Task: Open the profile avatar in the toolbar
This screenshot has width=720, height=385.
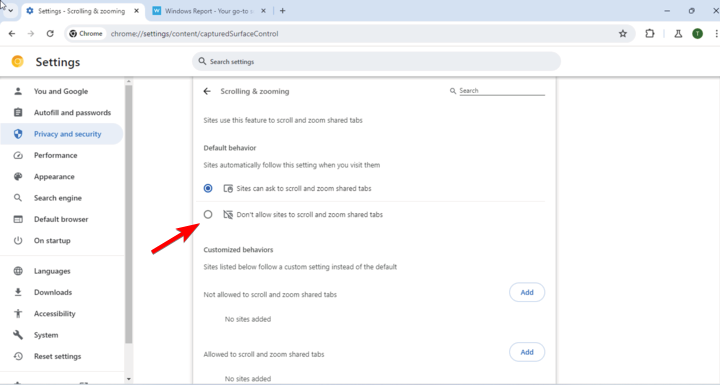Action: click(x=697, y=34)
